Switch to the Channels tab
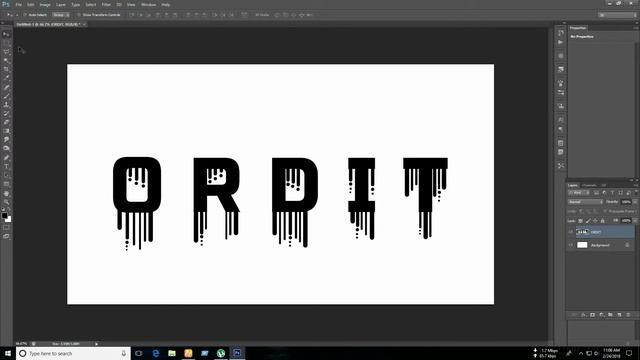The image size is (640, 360). 589,185
